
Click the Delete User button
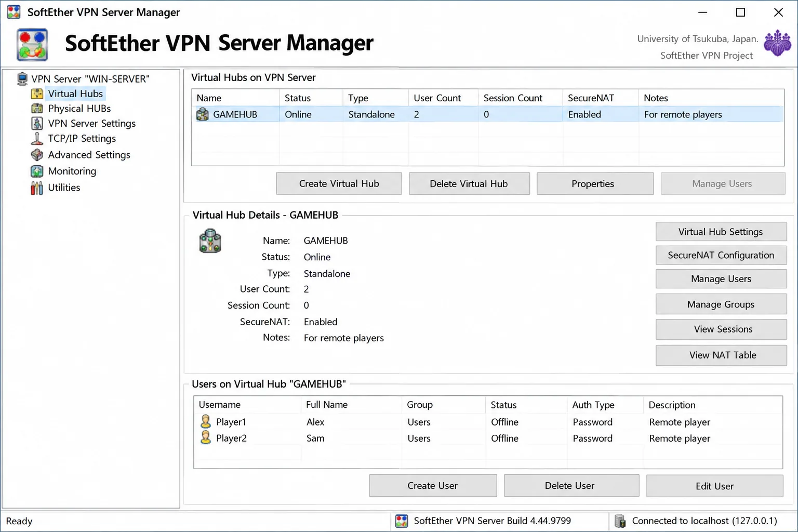571,486
